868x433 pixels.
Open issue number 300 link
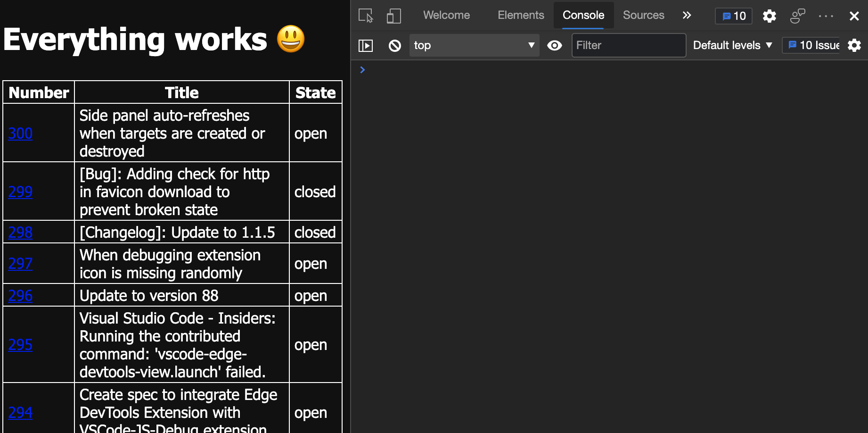point(20,133)
